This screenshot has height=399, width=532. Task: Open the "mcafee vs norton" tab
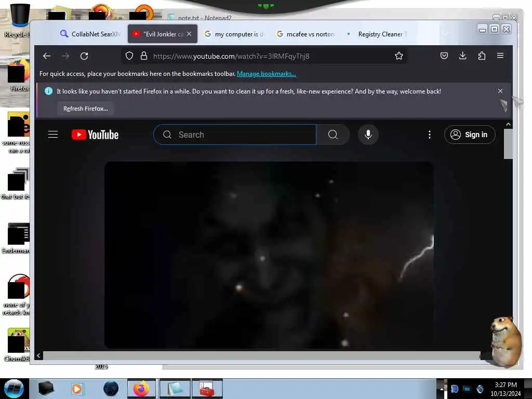305,34
